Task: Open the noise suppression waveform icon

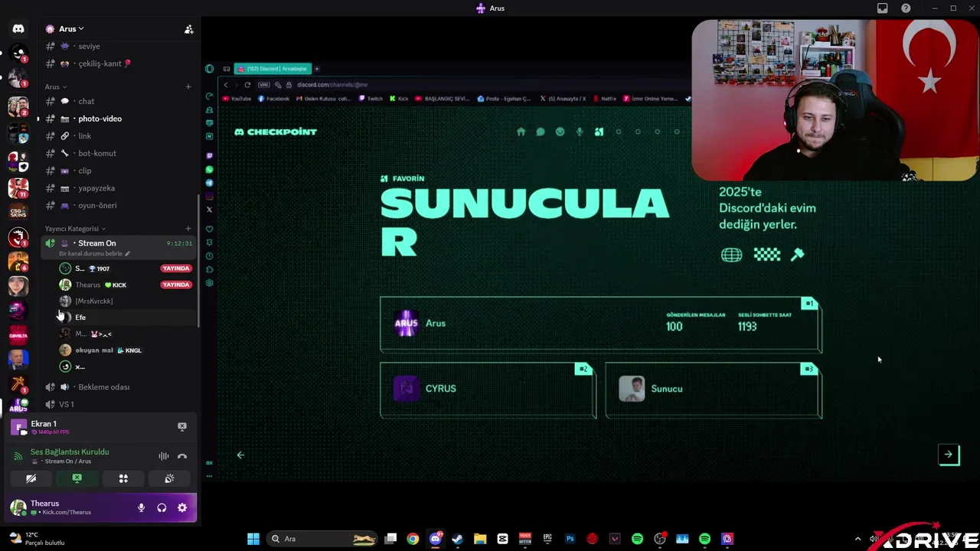Action: [164, 456]
